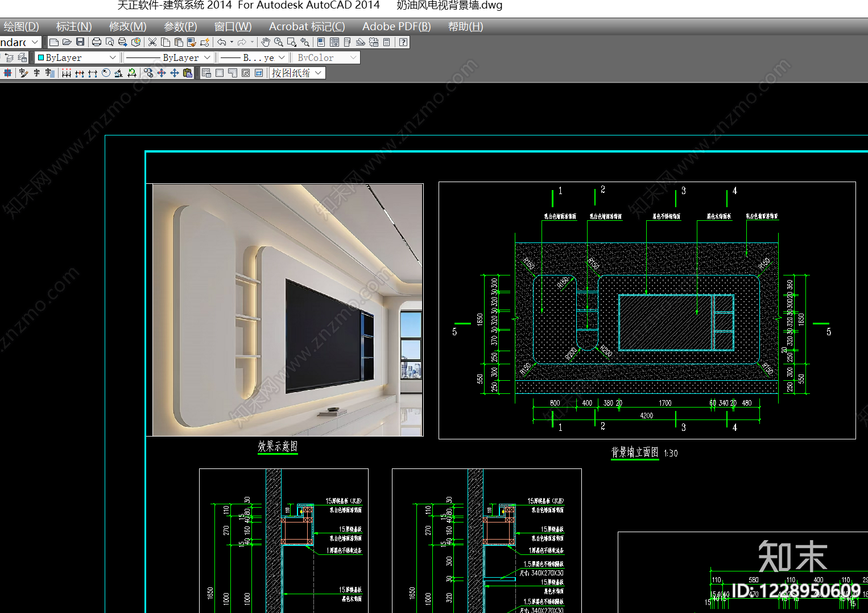Click the cyan layer color swatch

coord(40,57)
